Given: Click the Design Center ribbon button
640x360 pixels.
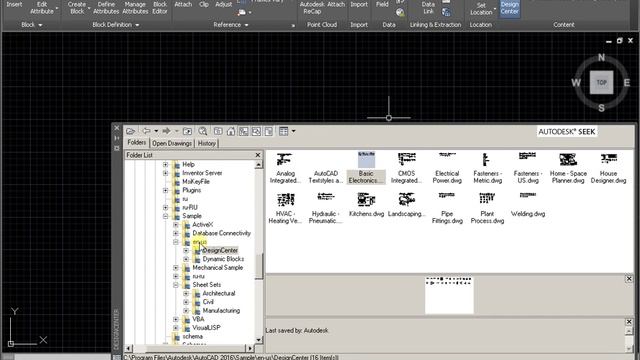Looking at the screenshot, I should [x=510, y=8].
